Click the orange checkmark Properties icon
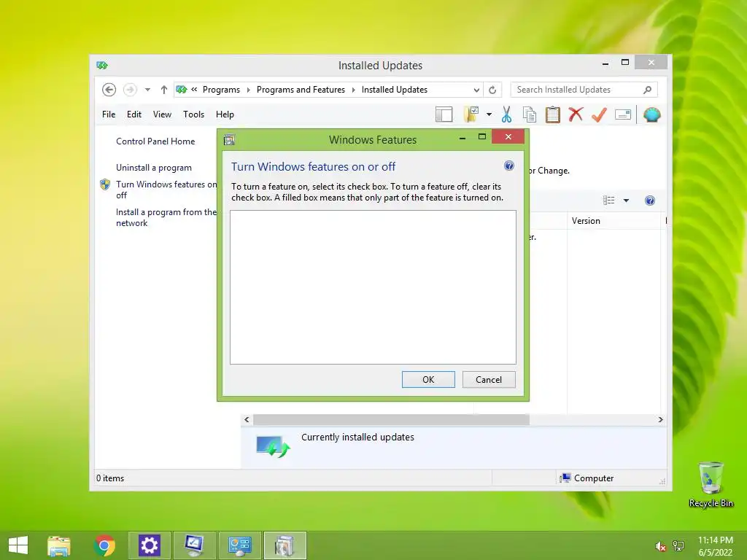747x560 pixels. [599, 114]
